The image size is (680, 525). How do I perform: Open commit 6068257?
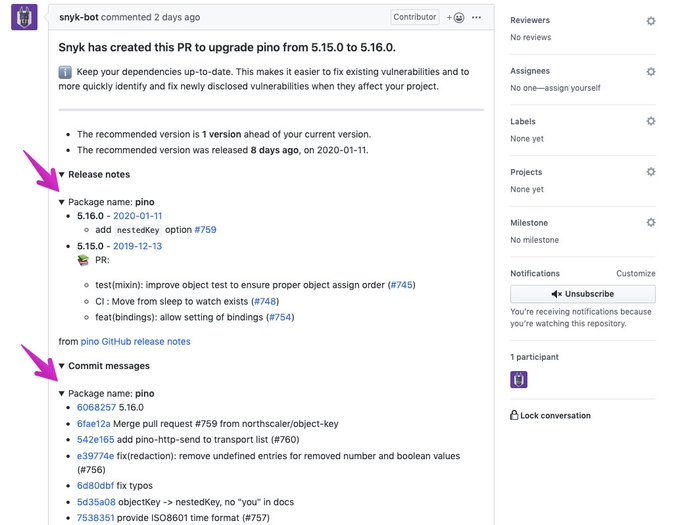[96, 408]
